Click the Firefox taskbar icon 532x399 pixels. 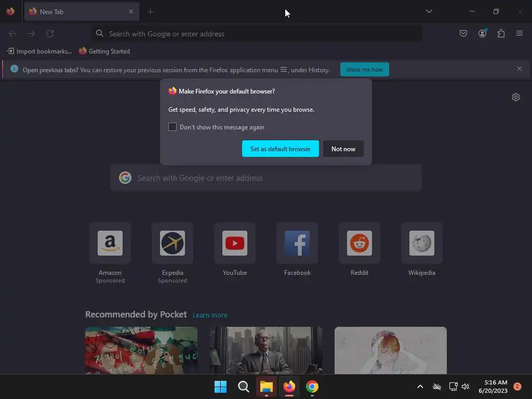tap(289, 387)
